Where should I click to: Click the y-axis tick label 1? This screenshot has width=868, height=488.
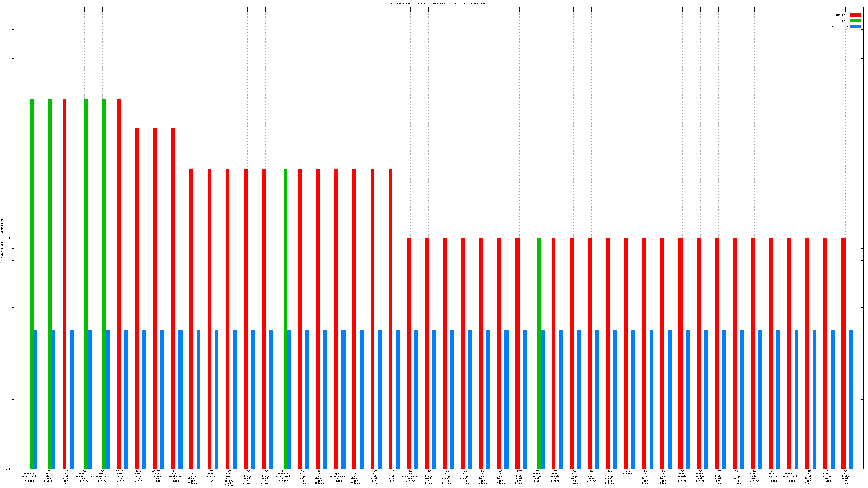coord(9,238)
